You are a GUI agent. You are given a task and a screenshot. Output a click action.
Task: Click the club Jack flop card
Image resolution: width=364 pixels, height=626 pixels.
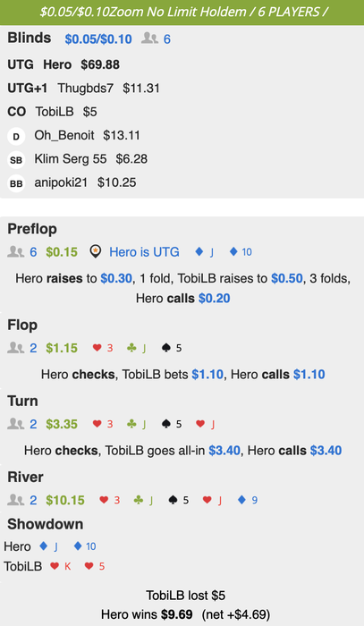click(136, 348)
